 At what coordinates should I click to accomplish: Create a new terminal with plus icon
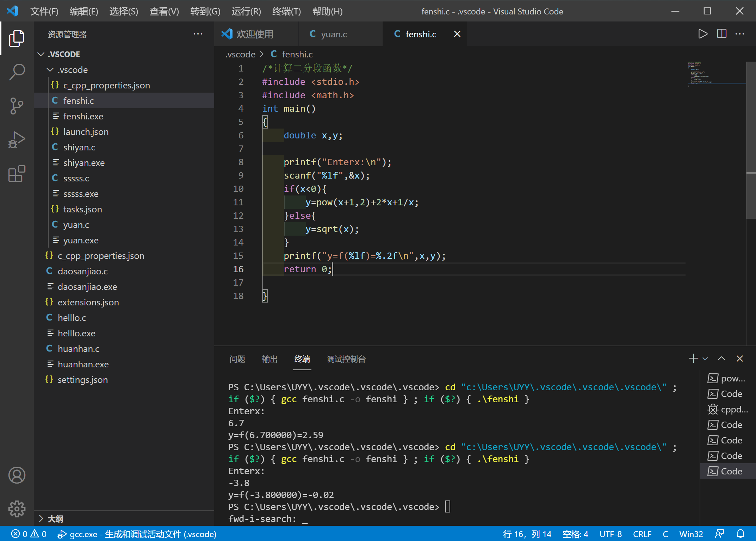[x=693, y=359]
